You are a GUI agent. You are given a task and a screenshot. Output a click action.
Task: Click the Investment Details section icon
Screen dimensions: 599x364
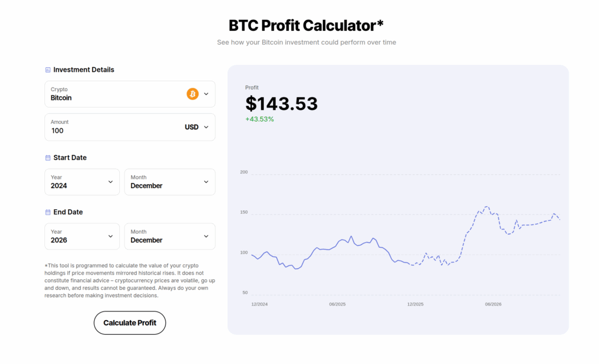(x=47, y=70)
